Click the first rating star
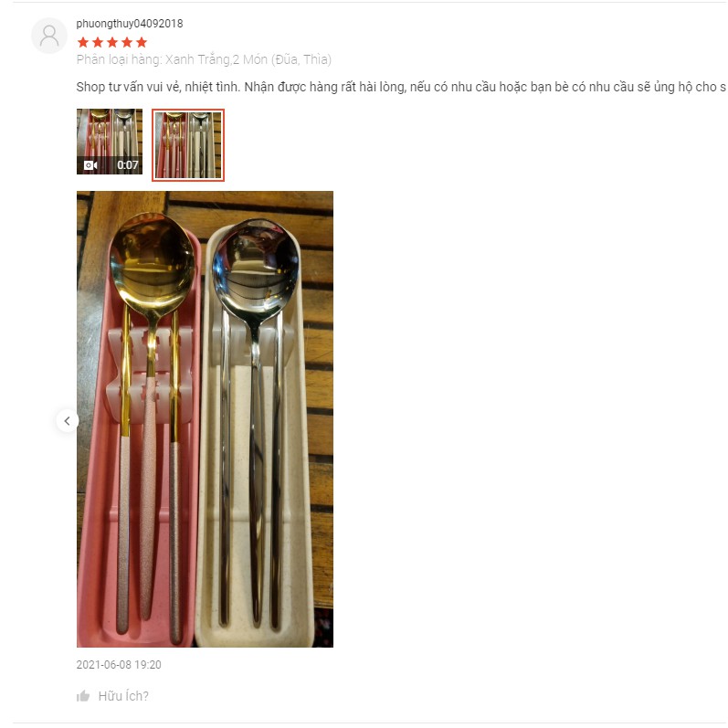728x728 pixels. pyautogui.click(x=83, y=43)
